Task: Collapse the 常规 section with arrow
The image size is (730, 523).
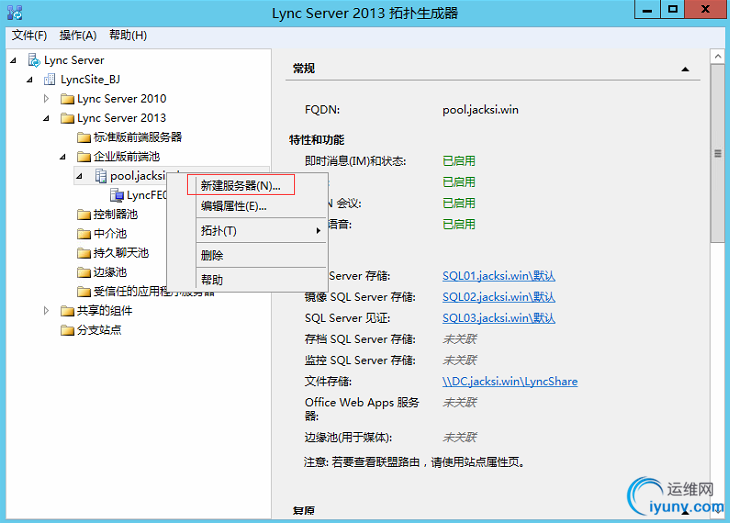Action: click(685, 69)
